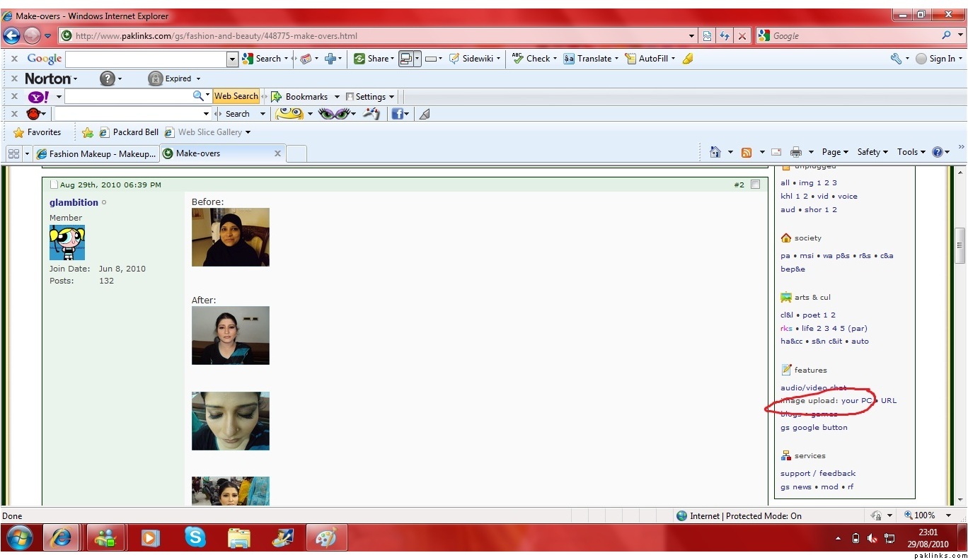Open the new blank tab
Viewport: 968px width, 560px height.
[296, 153]
